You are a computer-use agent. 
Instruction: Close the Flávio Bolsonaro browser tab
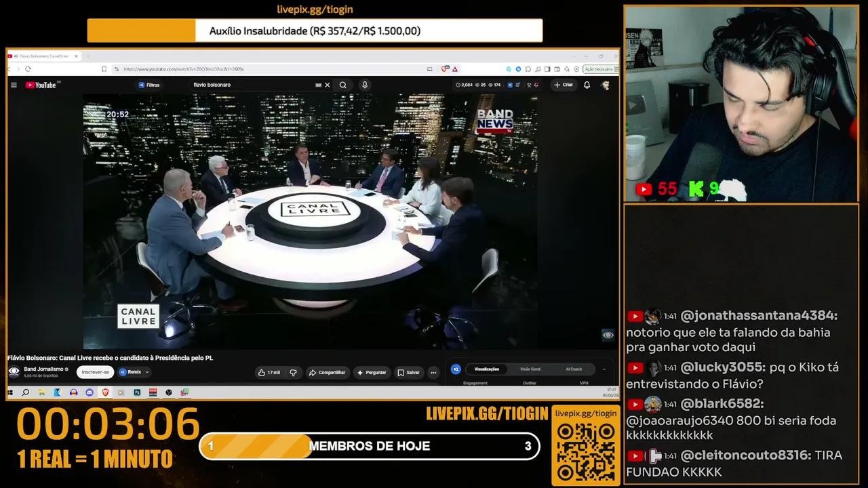click(76, 56)
